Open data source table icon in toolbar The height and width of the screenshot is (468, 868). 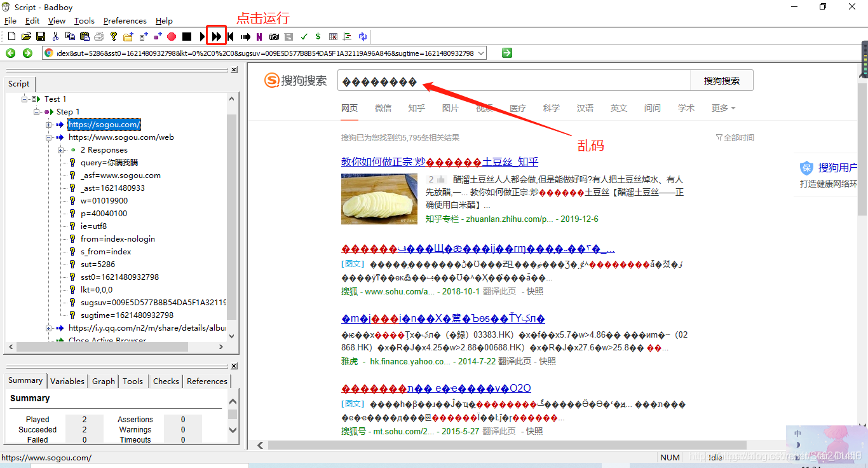333,37
